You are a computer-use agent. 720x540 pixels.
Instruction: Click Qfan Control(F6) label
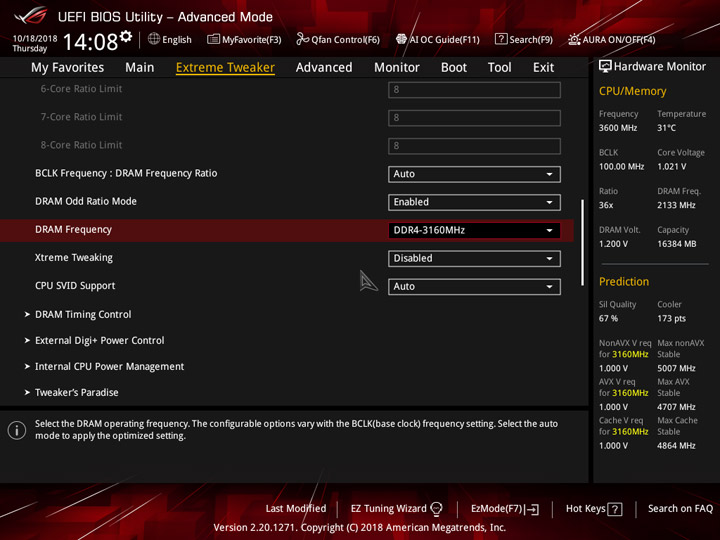[x=345, y=39]
